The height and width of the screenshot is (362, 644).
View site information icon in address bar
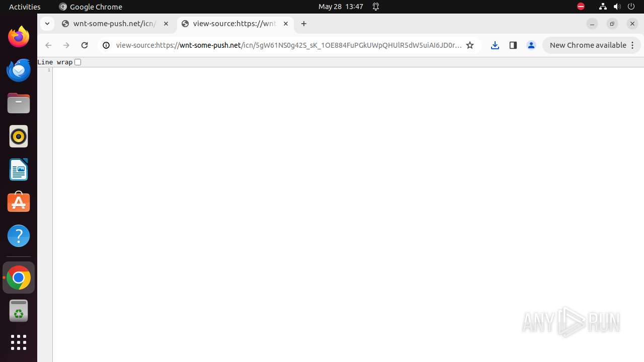click(106, 45)
